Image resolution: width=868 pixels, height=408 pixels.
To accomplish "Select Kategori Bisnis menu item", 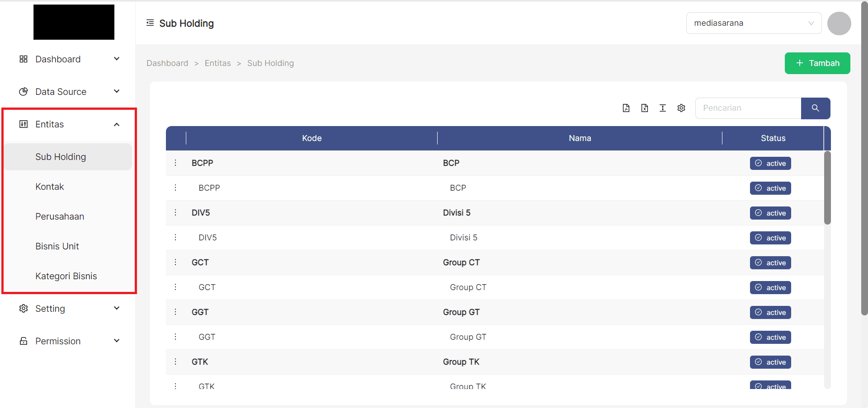I will [x=66, y=276].
